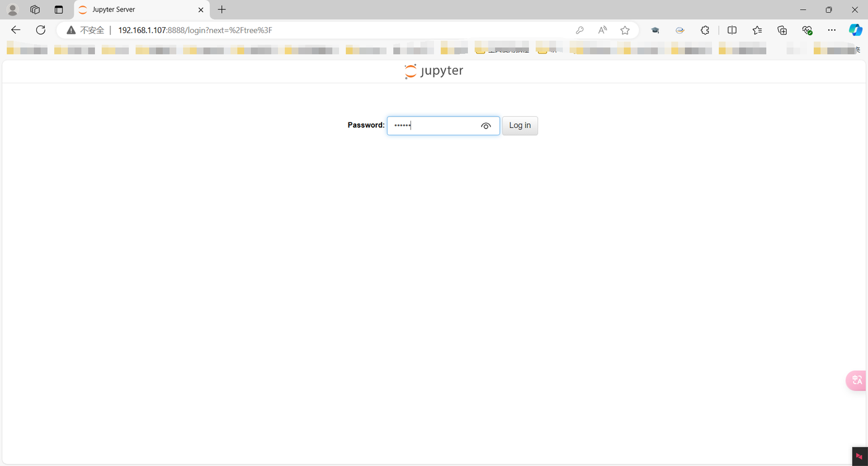Toggle password visibility with the eye icon

click(486, 125)
